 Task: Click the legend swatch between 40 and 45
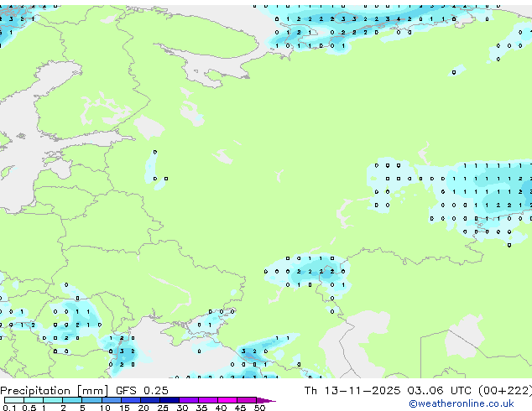227,400
